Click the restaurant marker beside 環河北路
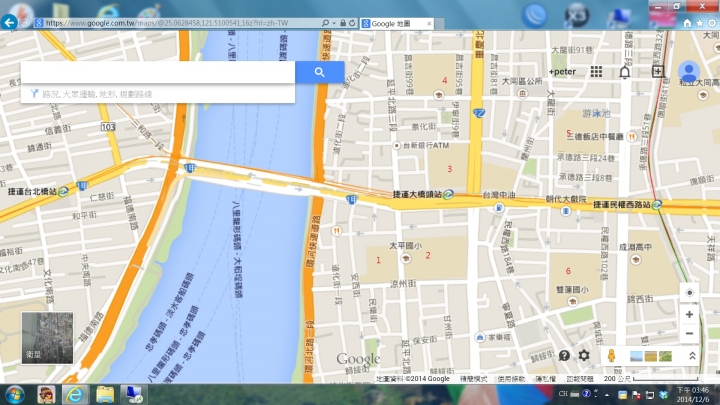Image resolution: width=720 pixels, height=405 pixels. pyautogui.click(x=336, y=231)
